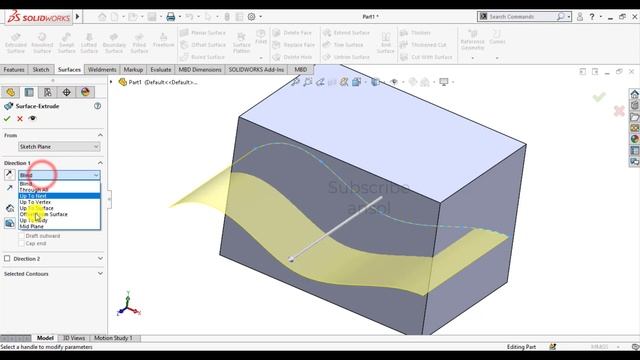This screenshot has width=640, height=360.
Task: Cancel Surface-Extrude with red X
Action: (20, 118)
